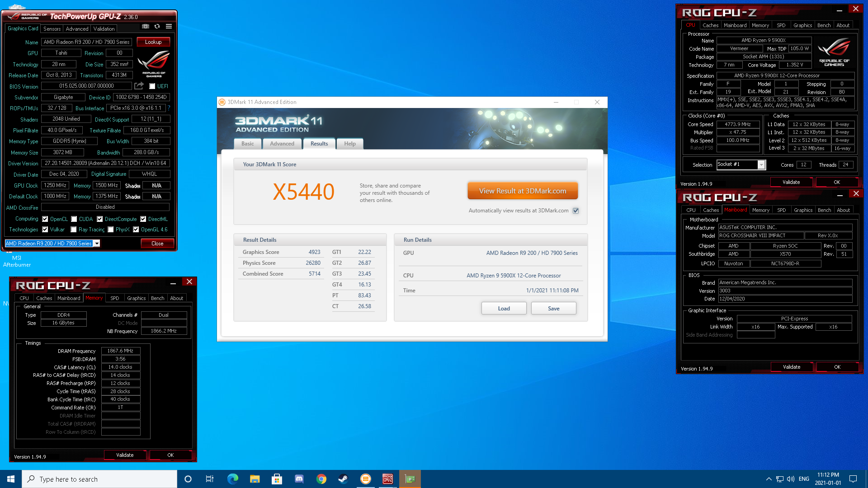868x488 pixels.
Task: Open Windows Start menu
Action: coord(11,479)
